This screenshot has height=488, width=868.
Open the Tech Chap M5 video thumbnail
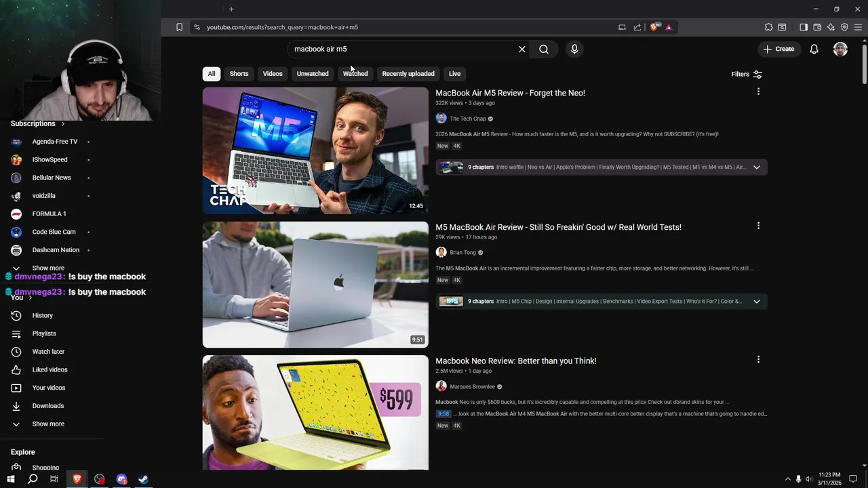click(x=315, y=150)
